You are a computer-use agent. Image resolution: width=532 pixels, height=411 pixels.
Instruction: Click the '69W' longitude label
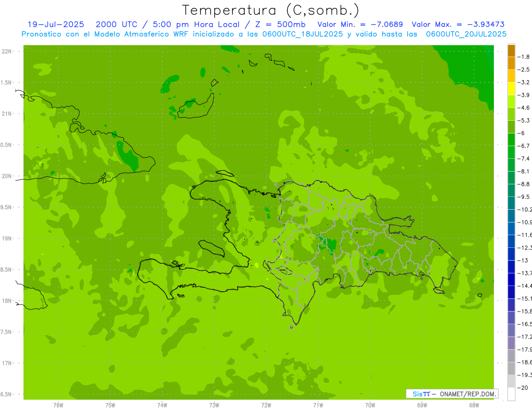pyautogui.click(x=422, y=405)
